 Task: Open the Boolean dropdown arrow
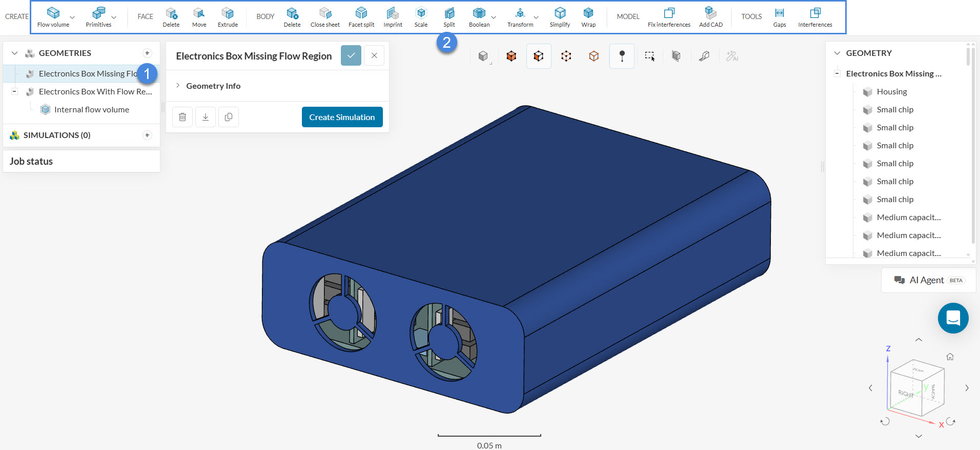[x=494, y=17]
